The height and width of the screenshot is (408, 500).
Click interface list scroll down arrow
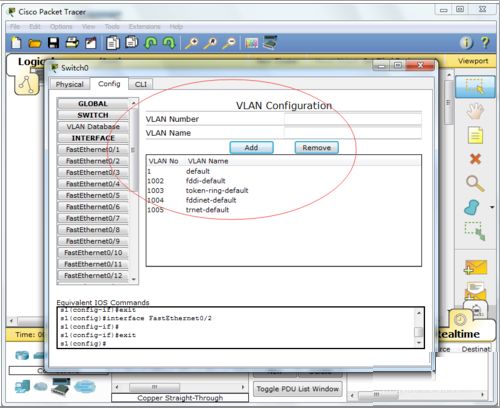coord(134,279)
